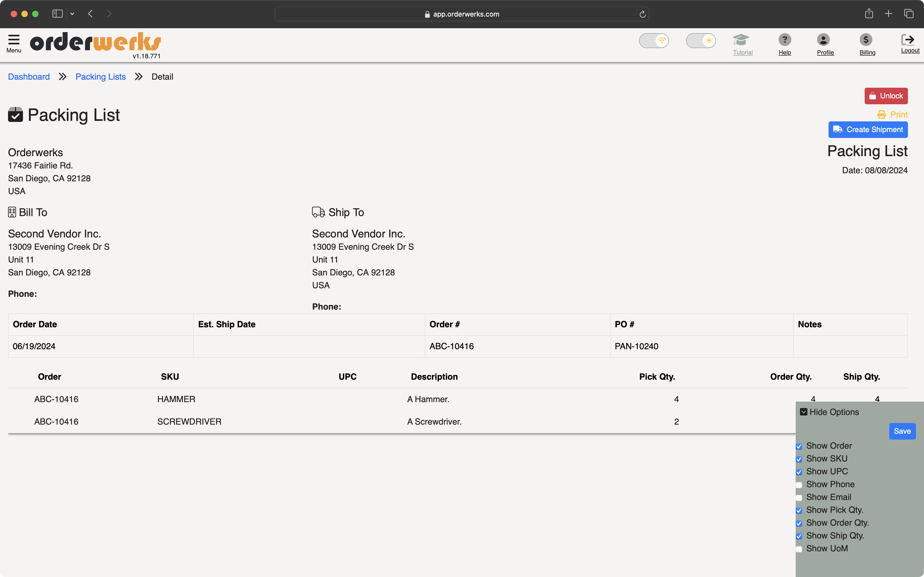924x577 pixels.
Task: Toggle the light/dark mode sun switch
Action: (x=701, y=40)
